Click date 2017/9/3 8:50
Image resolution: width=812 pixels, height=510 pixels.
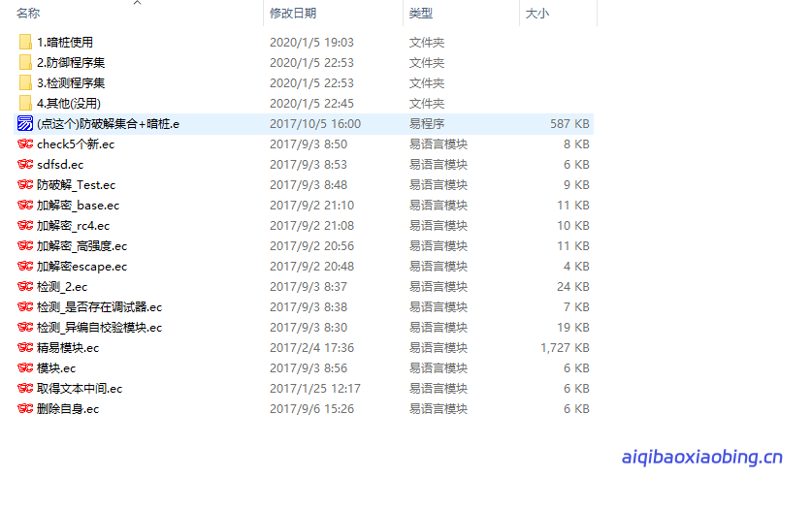(309, 143)
